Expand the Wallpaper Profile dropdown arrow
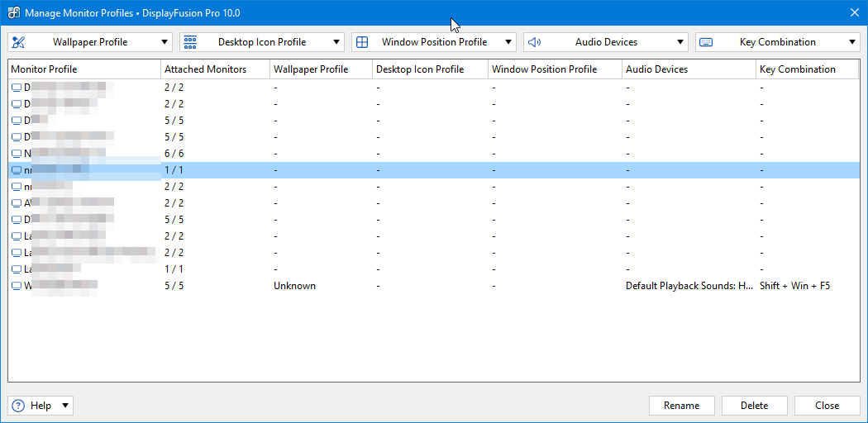Image resolution: width=868 pixels, height=423 pixels. [165, 42]
